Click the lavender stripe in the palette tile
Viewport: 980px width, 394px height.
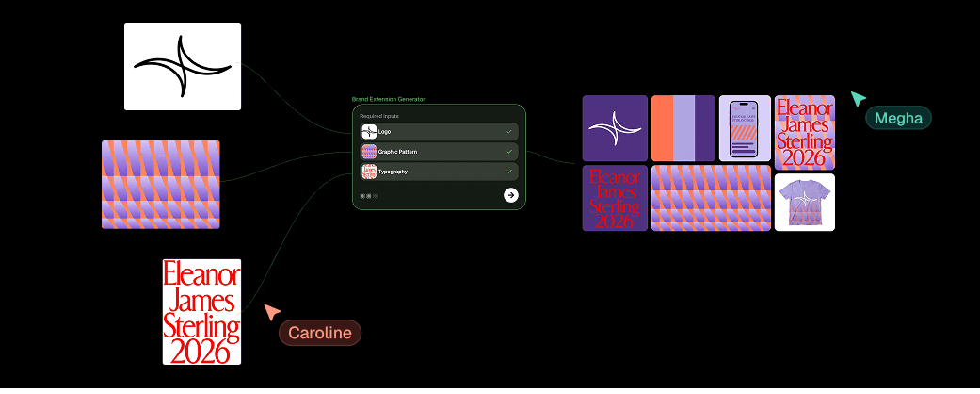coord(683,128)
